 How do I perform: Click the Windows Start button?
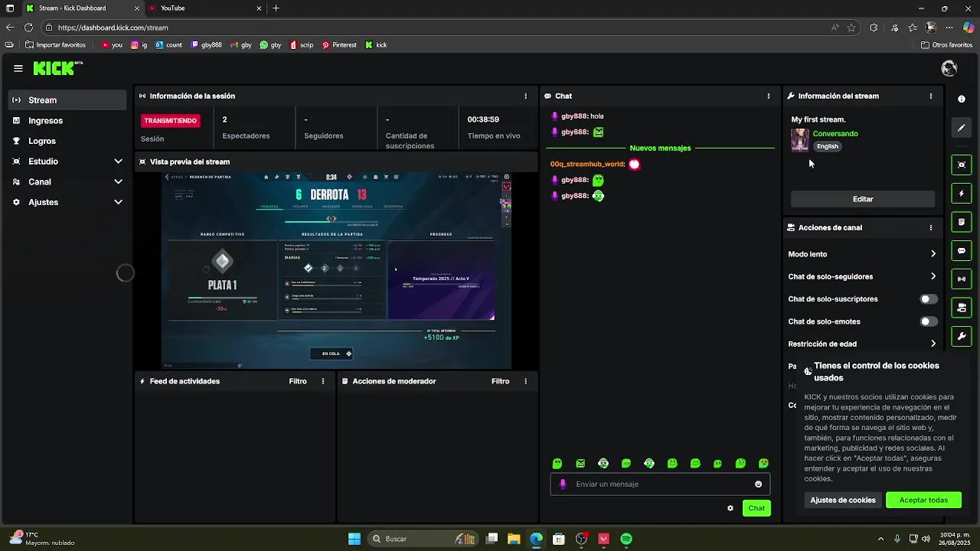pyautogui.click(x=354, y=539)
